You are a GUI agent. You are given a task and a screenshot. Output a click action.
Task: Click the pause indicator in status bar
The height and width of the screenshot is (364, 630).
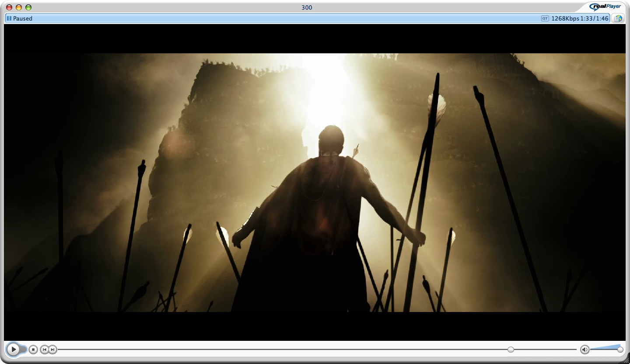(9, 18)
